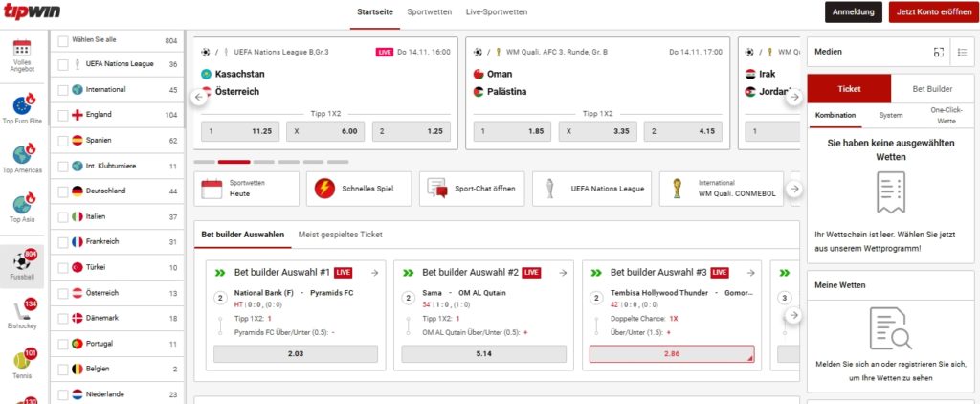Check the UEFA Nations League checkbox
980x404 pixels.
pyautogui.click(x=62, y=64)
